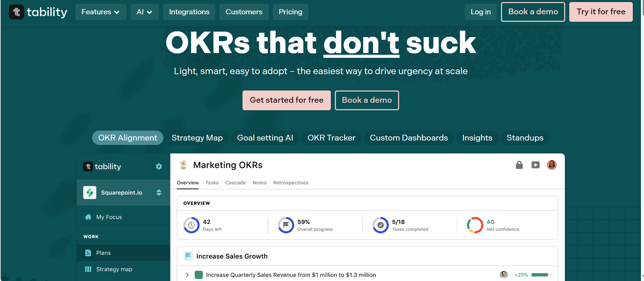The height and width of the screenshot is (281, 644).
Task: Expand the AI dropdown in navigation
Action: coord(144,12)
